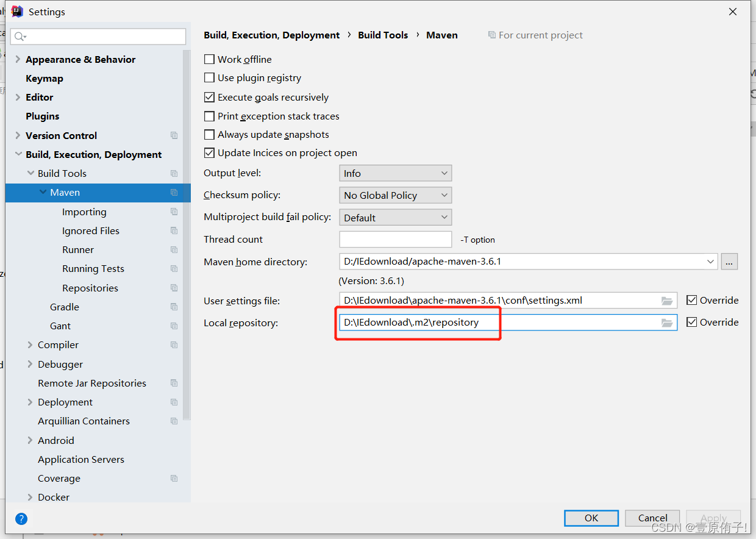The image size is (756, 539).
Task: Click project-level icon beside Remote Jar Repositories
Action: [x=174, y=383]
